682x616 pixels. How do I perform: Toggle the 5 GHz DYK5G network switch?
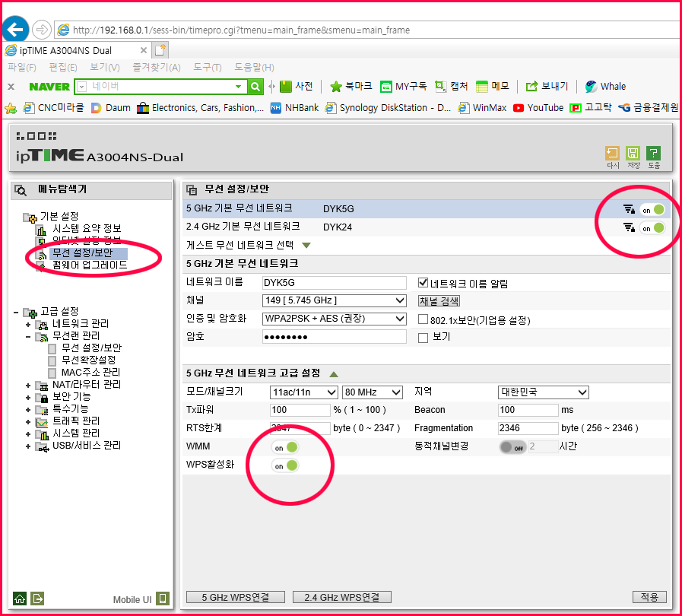coord(653,210)
